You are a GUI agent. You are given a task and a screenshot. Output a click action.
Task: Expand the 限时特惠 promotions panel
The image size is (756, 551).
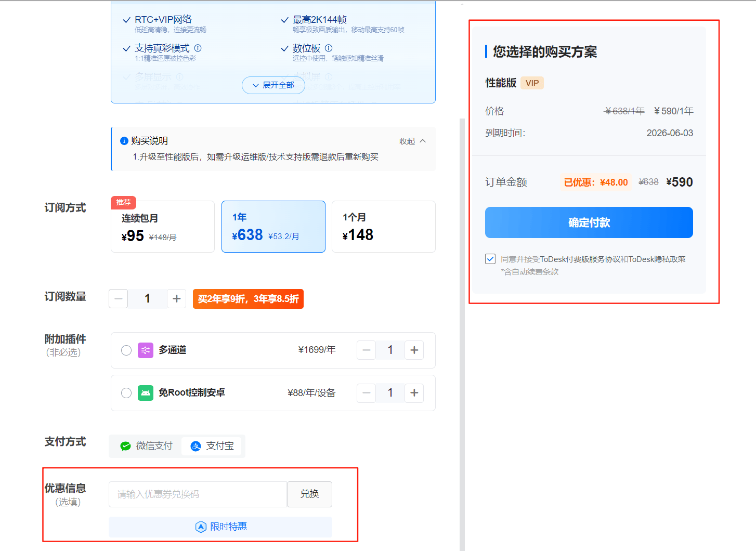click(x=220, y=527)
